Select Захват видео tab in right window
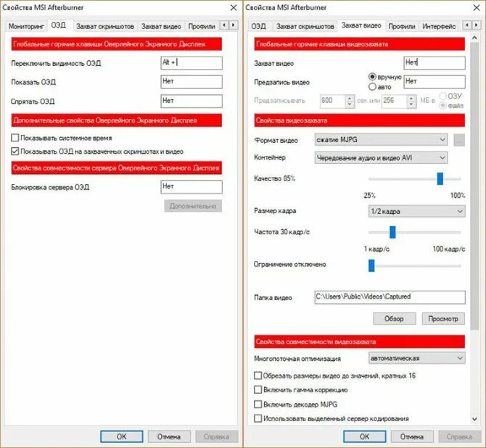Viewport: 486px width, 448px height. click(x=361, y=25)
